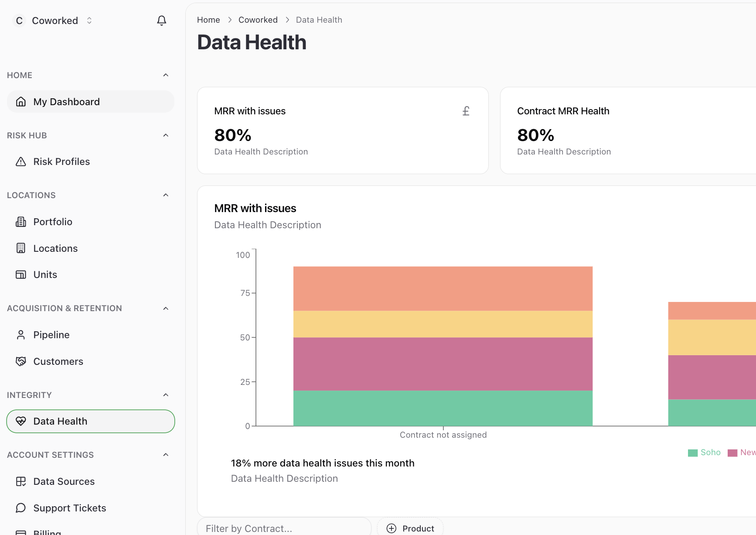Open the notification bell
The height and width of the screenshot is (535, 756).
162,20
